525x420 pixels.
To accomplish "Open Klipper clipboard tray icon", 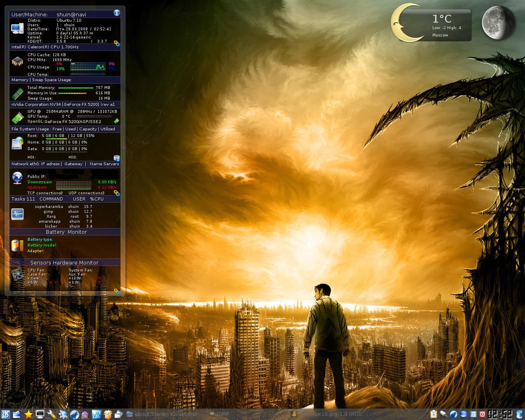I will 434,414.
